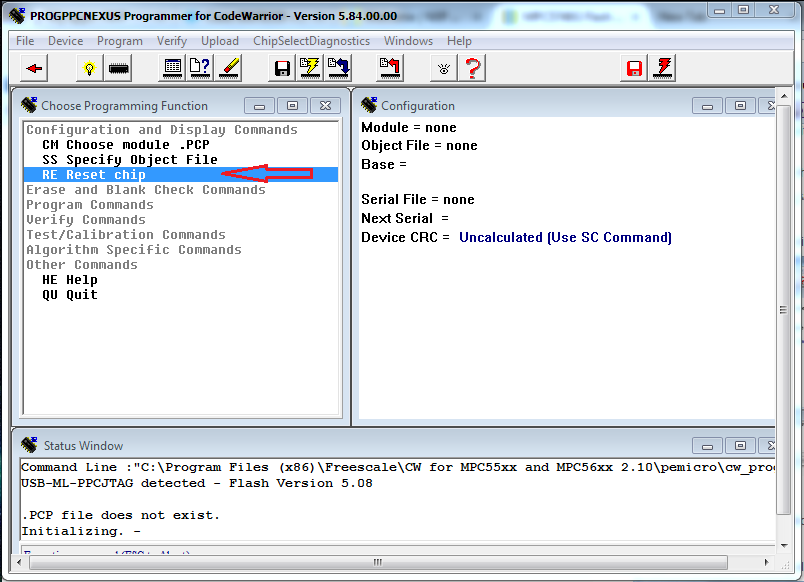This screenshot has height=582, width=804.
Task: Select HE Help command
Action: 70,279
